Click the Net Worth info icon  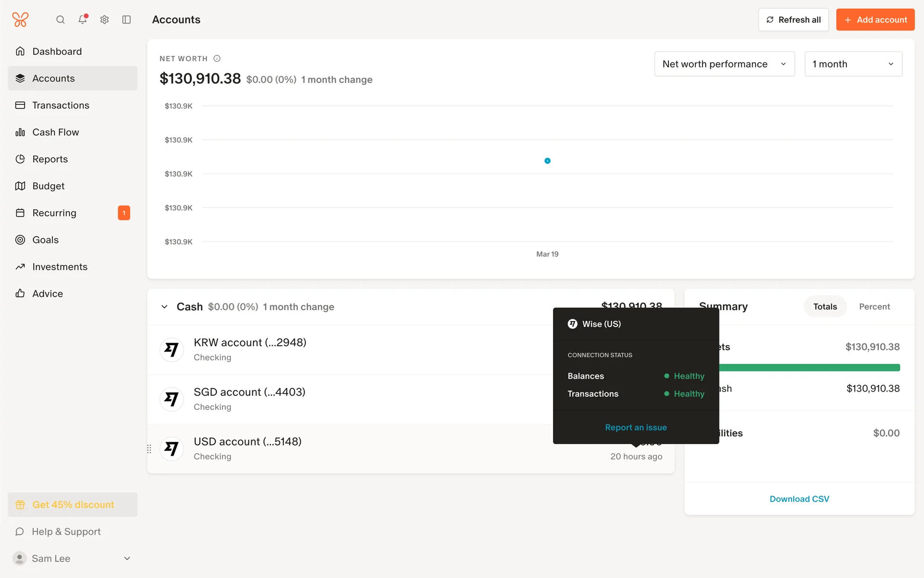tap(217, 59)
